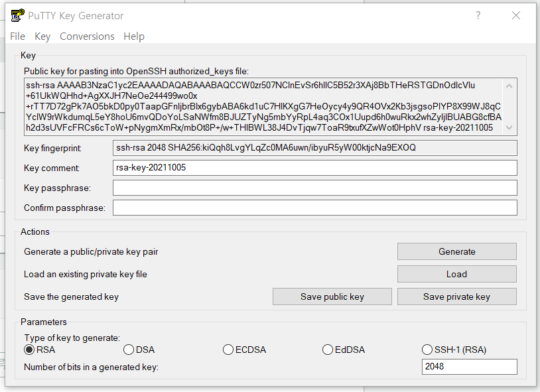The height and width of the screenshot is (392, 540).
Task: Click 'Load an existing private key file' text
Action: click(86, 274)
